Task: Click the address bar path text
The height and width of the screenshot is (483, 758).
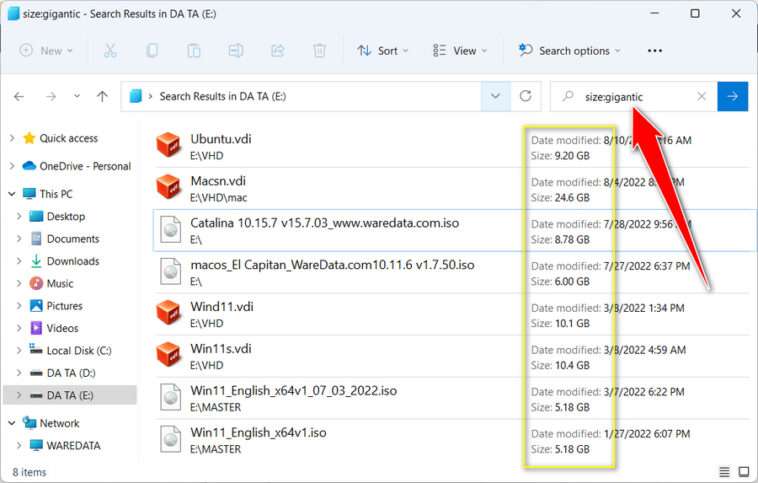Action: coord(222,96)
